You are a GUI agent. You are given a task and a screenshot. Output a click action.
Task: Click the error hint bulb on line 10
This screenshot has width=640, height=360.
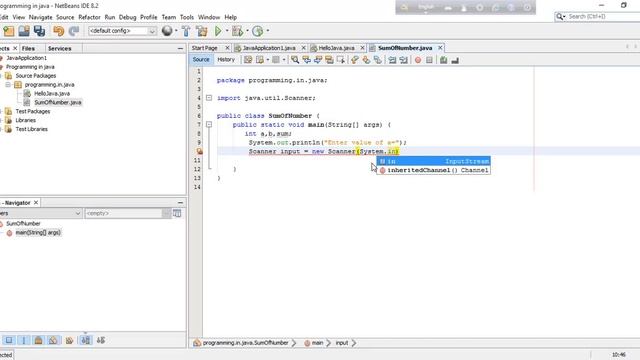(x=199, y=151)
